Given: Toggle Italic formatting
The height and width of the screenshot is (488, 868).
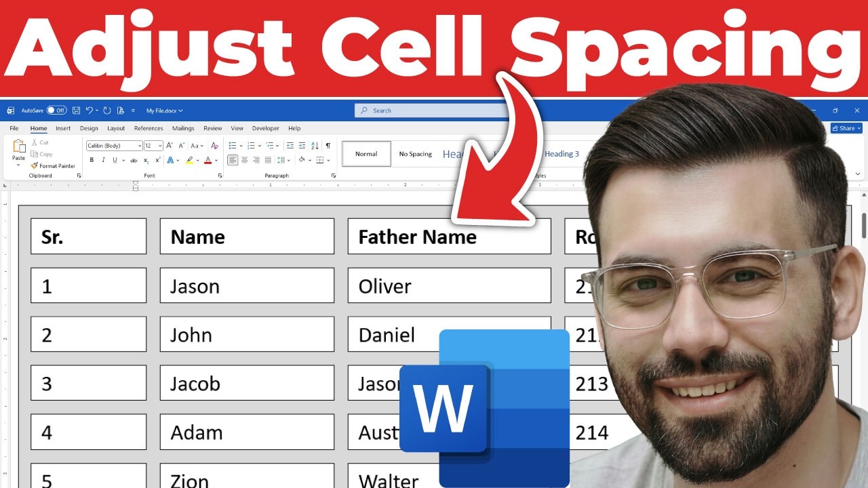Looking at the screenshot, I should click(103, 161).
